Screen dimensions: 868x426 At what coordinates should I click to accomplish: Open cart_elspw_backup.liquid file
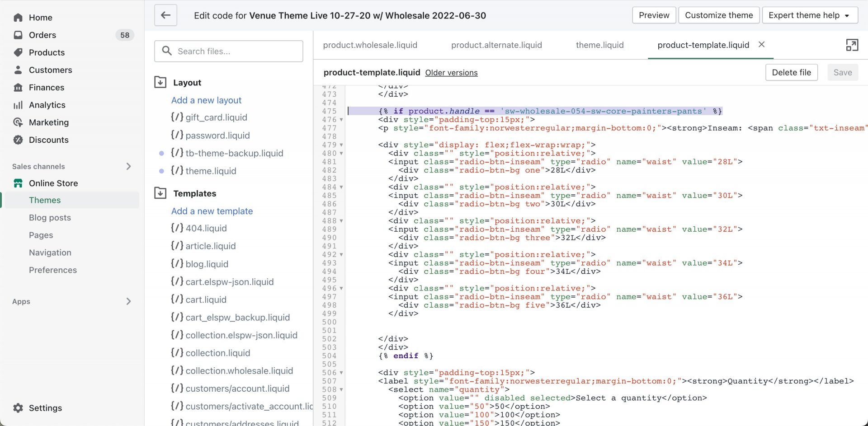point(237,318)
